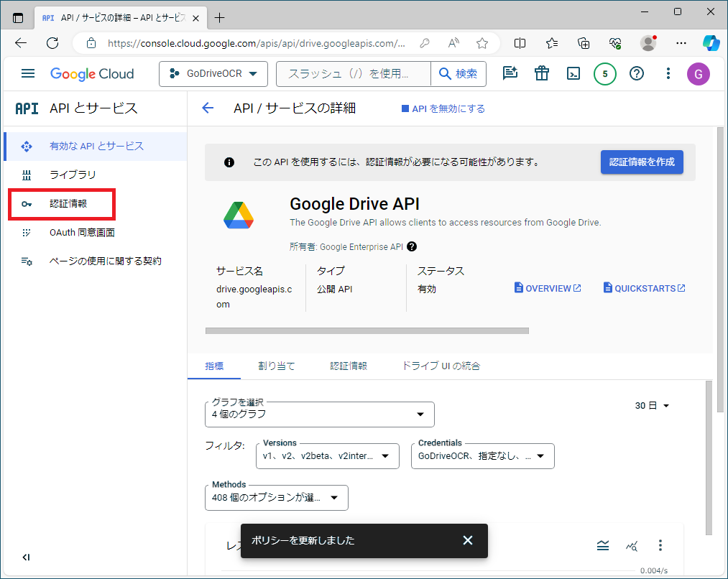728x579 pixels.
Task: Expand the Versions filter dropdown
Action: point(327,456)
